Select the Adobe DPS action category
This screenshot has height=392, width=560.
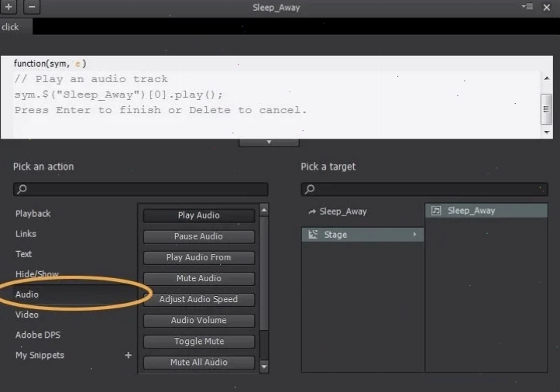[38, 335]
